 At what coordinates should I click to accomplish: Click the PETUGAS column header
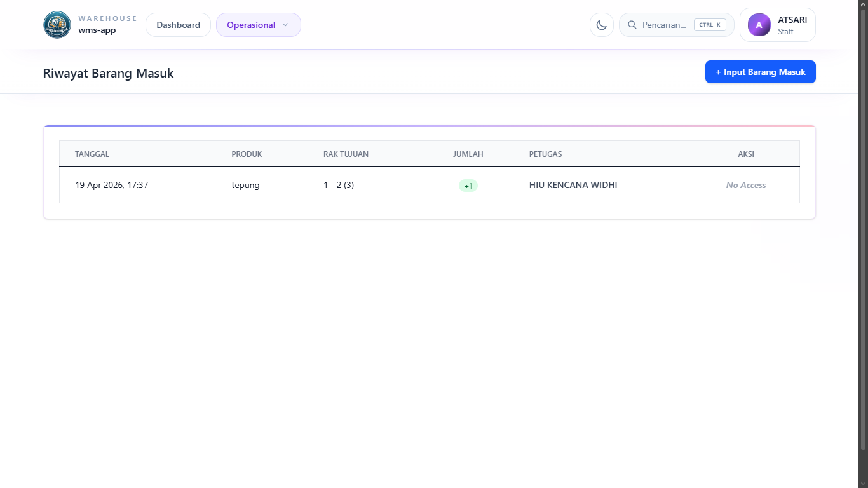pyautogui.click(x=545, y=154)
